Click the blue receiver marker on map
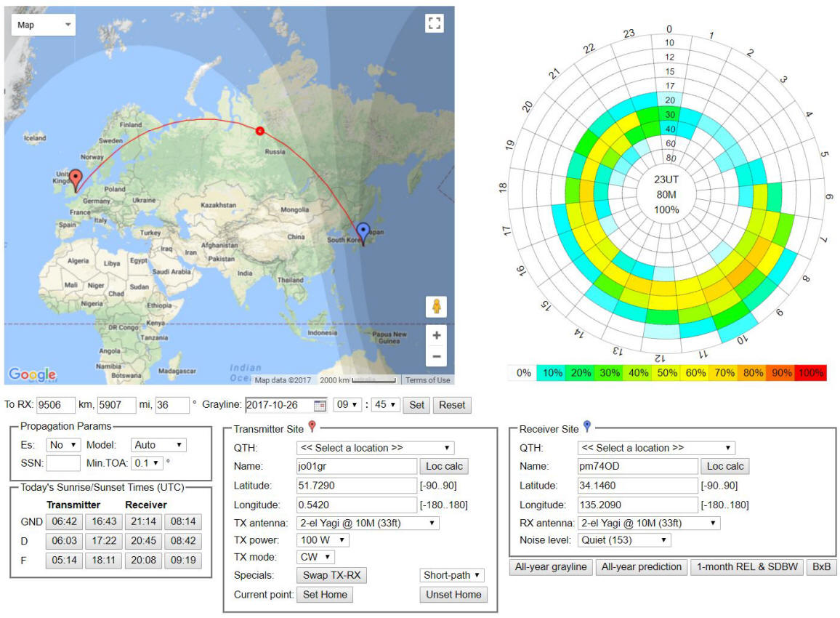 pos(363,233)
